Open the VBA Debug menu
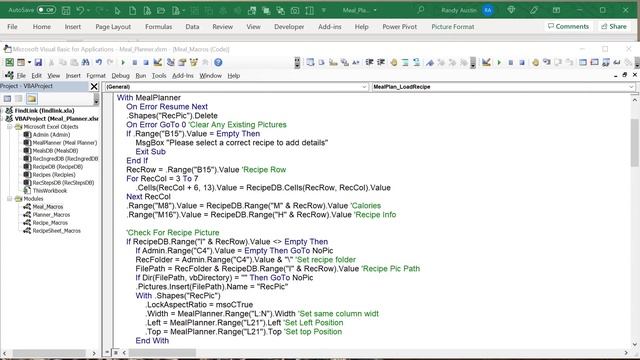Screen dimensions: 640x360 (120, 76)
